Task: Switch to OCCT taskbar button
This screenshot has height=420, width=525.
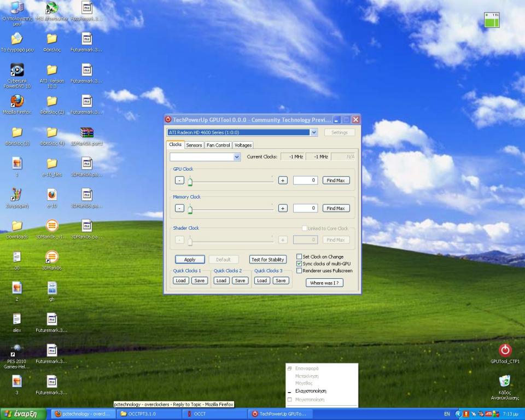Action: pos(215,414)
